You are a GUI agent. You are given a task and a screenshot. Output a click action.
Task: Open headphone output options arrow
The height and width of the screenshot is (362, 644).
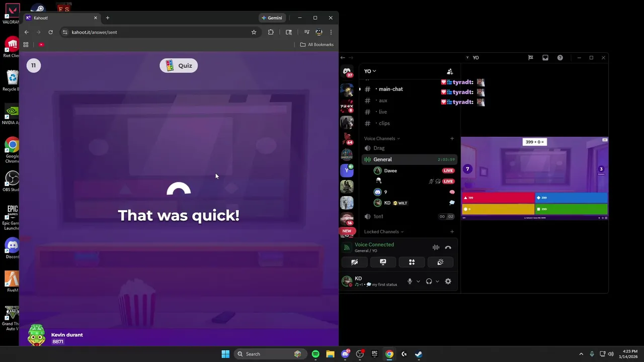coord(437,282)
